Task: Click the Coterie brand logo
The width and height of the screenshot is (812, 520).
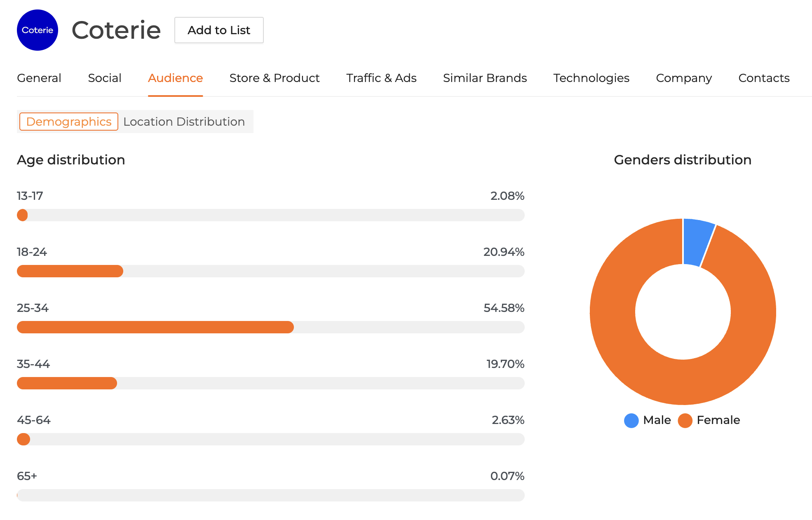Action: click(37, 30)
